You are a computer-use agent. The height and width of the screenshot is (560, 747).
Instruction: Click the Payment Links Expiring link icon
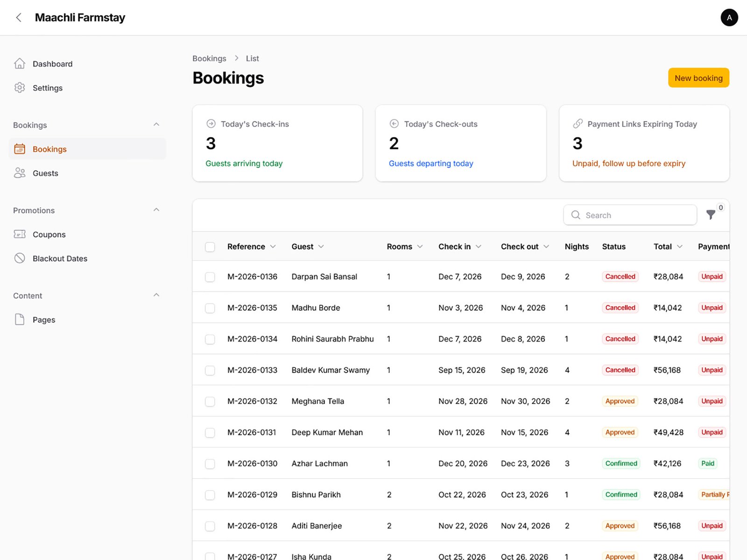point(578,124)
